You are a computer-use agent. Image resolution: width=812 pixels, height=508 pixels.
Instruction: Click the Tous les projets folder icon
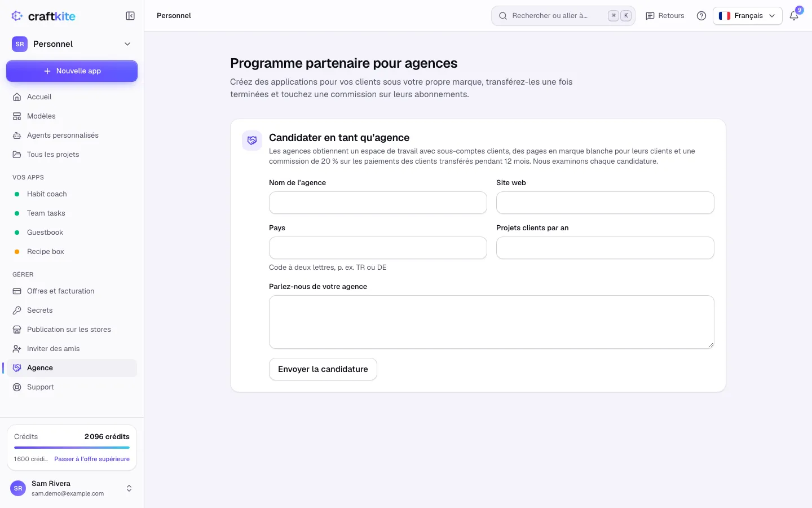(17, 155)
